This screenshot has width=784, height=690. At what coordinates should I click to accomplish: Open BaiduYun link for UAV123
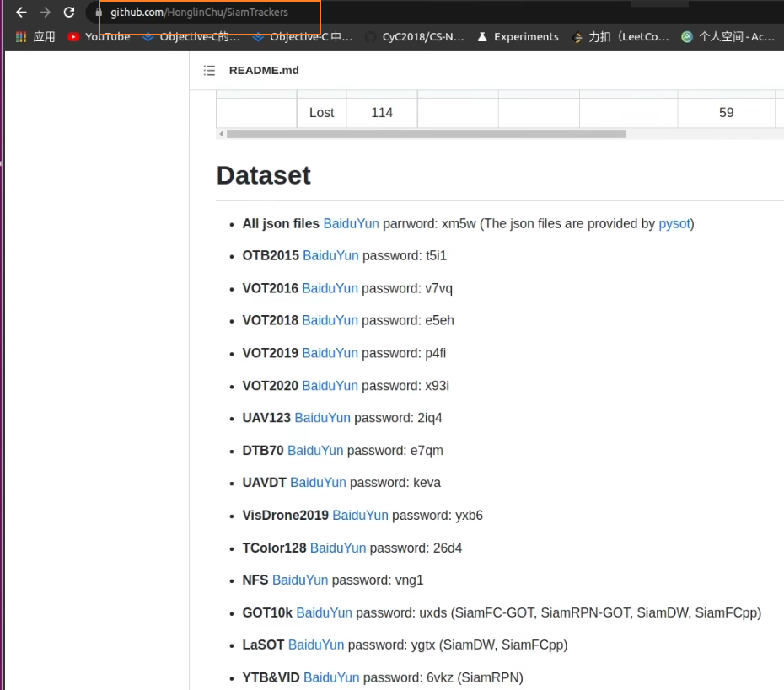pos(323,418)
